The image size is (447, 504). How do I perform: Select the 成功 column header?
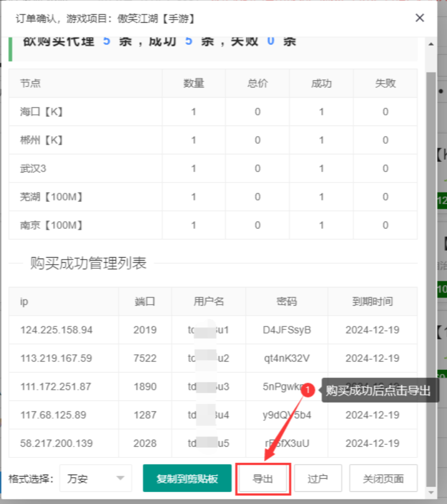point(322,83)
